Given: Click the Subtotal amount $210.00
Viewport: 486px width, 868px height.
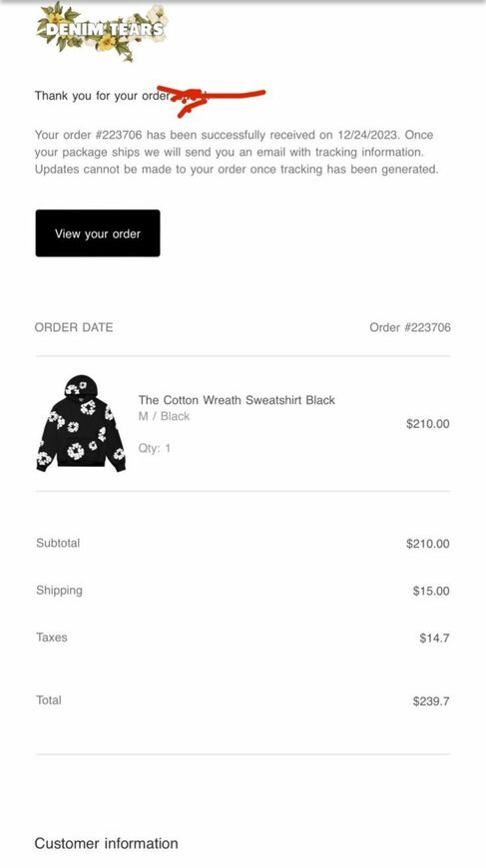Looking at the screenshot, I should pyautogui.click(x=428, y=544).
